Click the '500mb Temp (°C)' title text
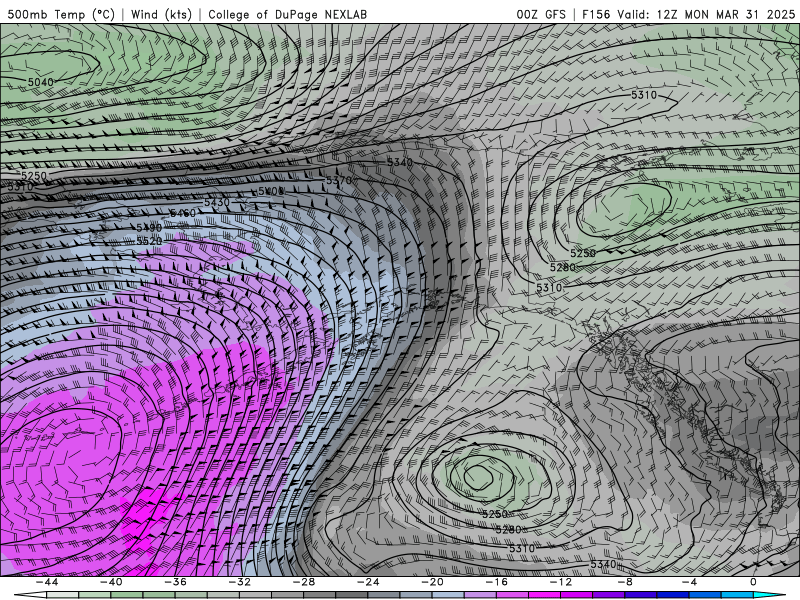This screenshot has width=800, height=600. (x=61, y=14)
